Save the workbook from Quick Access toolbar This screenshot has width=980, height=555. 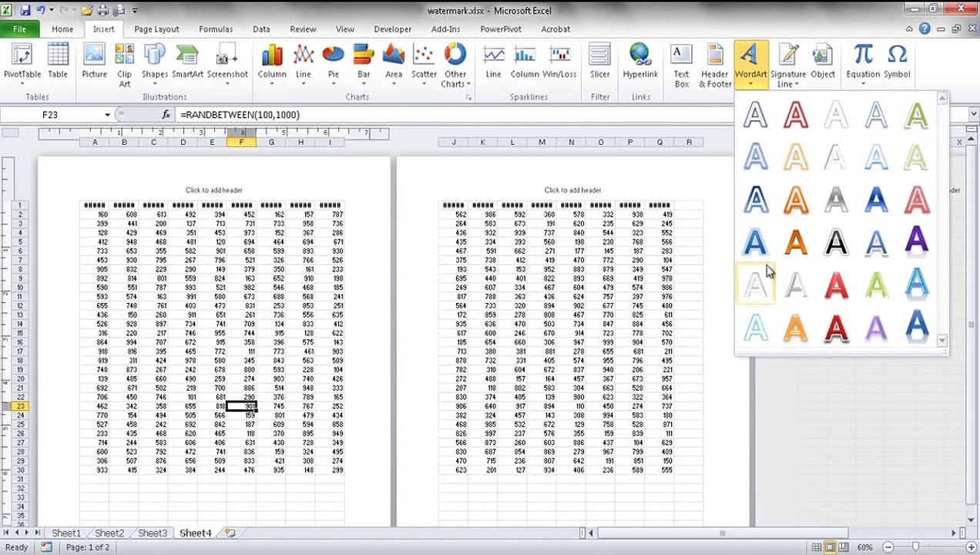tap(25, 11)
